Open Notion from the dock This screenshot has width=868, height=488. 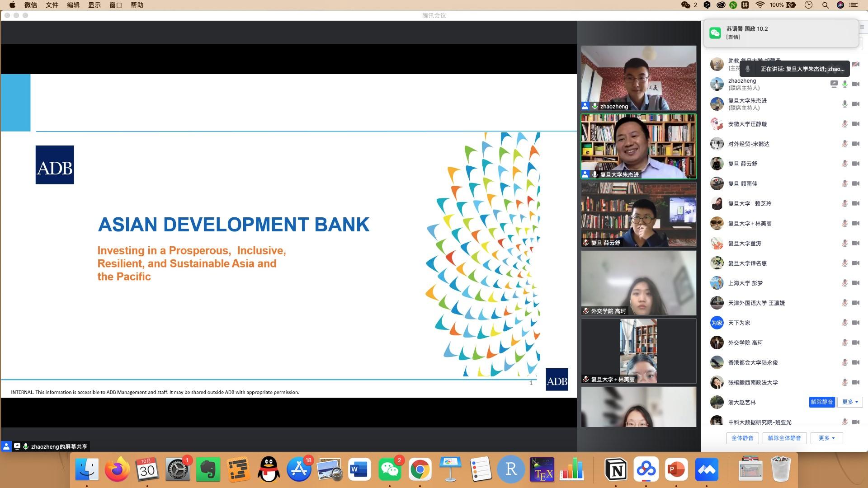(x=616, y=469)
